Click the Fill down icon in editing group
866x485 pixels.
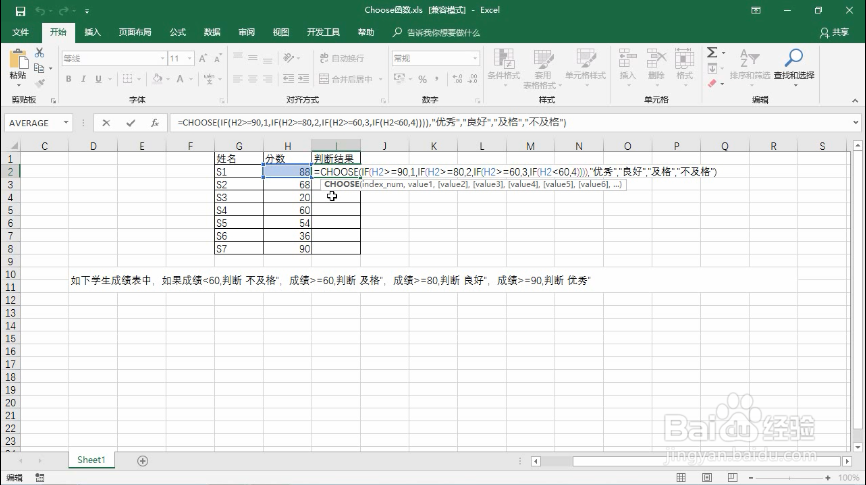pos(712,68)
